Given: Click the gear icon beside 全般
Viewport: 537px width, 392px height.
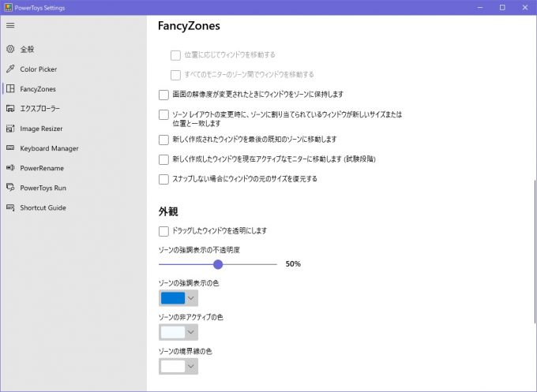Looking at the screenshot, I should point(10,49).
